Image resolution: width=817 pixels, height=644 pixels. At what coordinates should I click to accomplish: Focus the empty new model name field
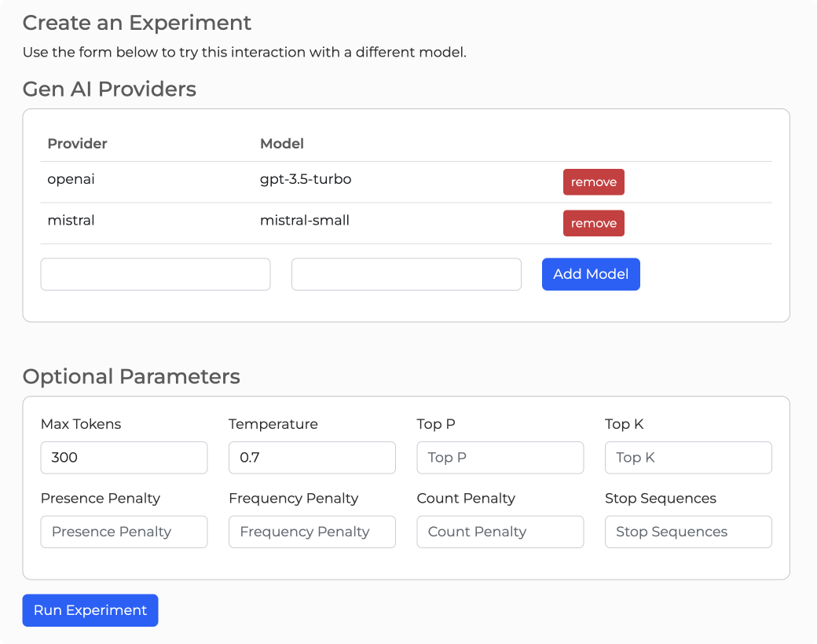pyautogui.click(x=406, y=274)
